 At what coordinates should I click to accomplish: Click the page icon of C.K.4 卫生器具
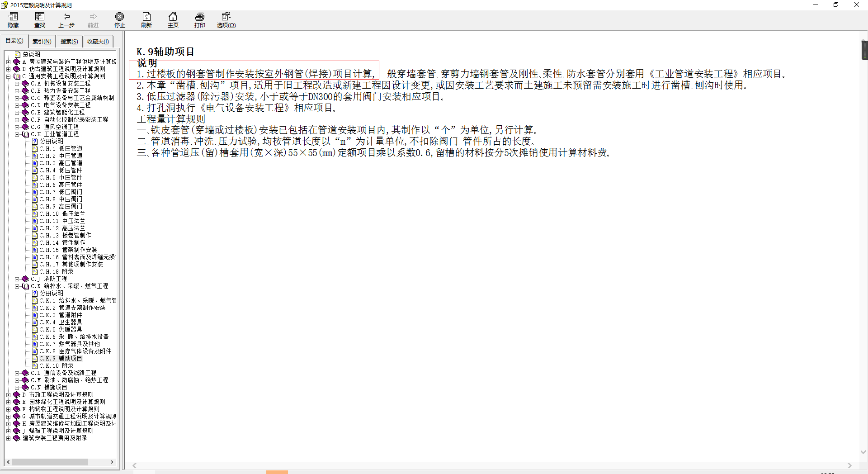pos(35,322)
